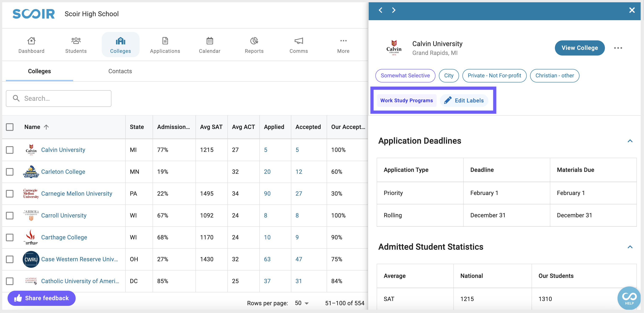This screenshot has height=313, width=644.
Task: Open the Carleton College link
Action: click(x=63, y=172)
